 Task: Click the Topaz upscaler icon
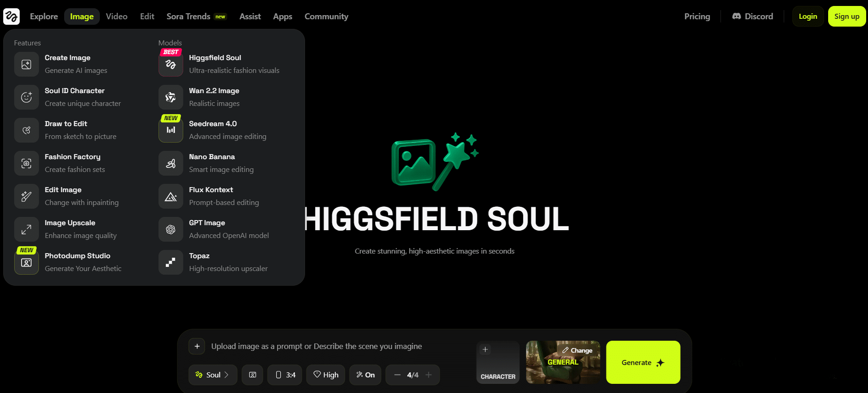[x=171, y=262]
